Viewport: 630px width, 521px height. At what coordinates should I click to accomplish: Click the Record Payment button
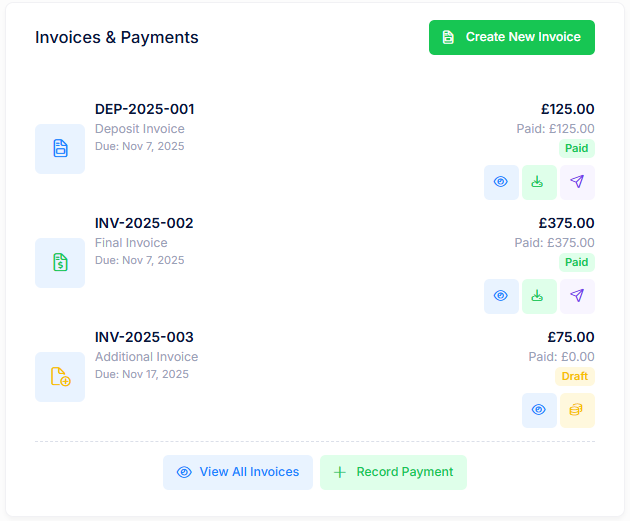[x=393, y=472]
